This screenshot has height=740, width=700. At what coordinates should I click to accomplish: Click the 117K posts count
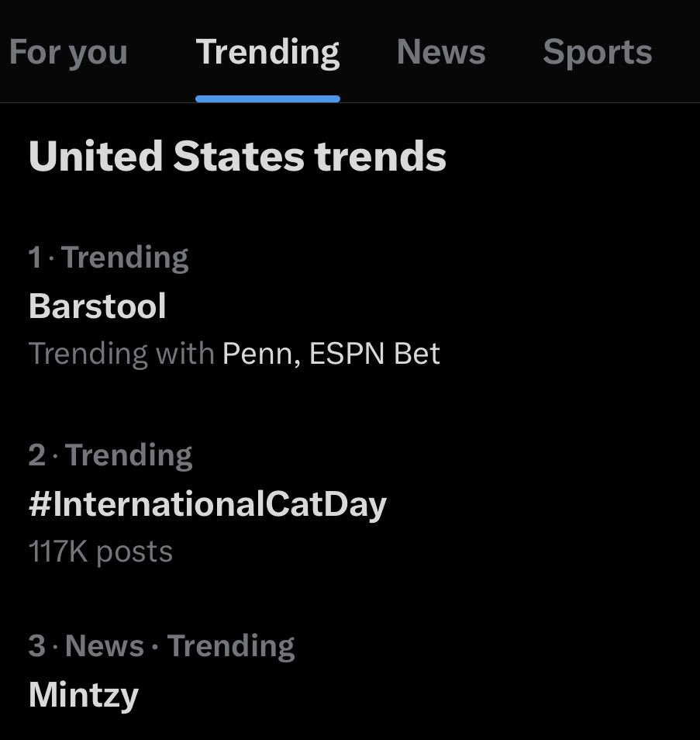pos(101,552)
